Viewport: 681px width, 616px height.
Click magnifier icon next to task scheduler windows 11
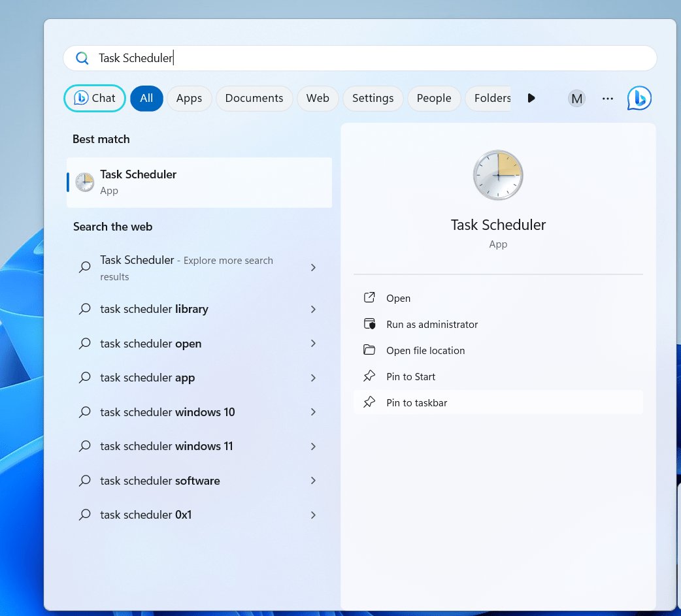85,446
